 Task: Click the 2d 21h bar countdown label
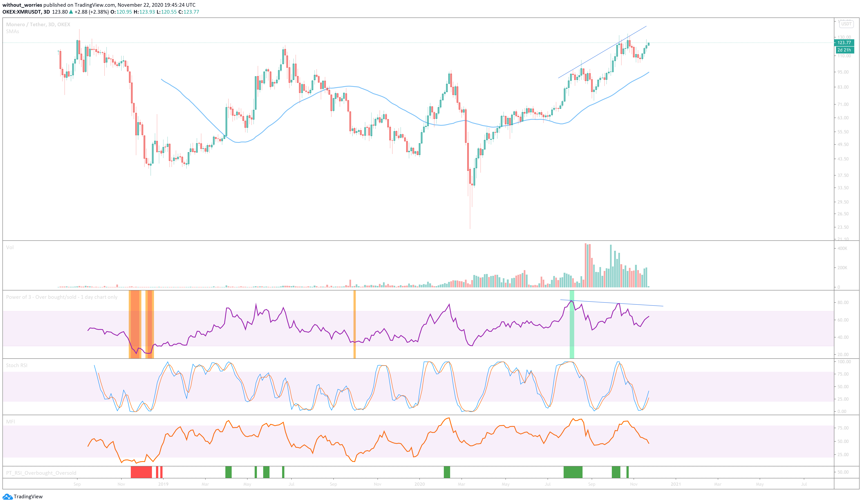click(x=844, y=50)
